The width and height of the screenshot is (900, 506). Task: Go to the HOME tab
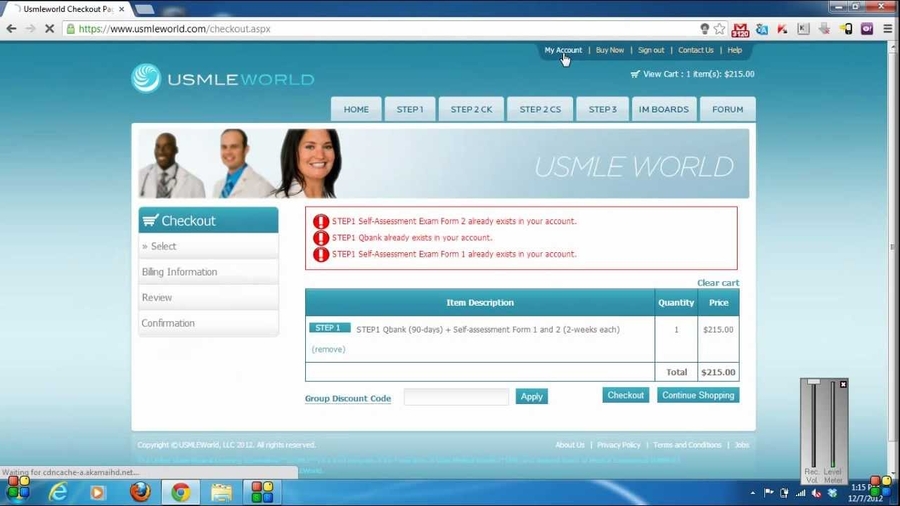coord(356,109)
